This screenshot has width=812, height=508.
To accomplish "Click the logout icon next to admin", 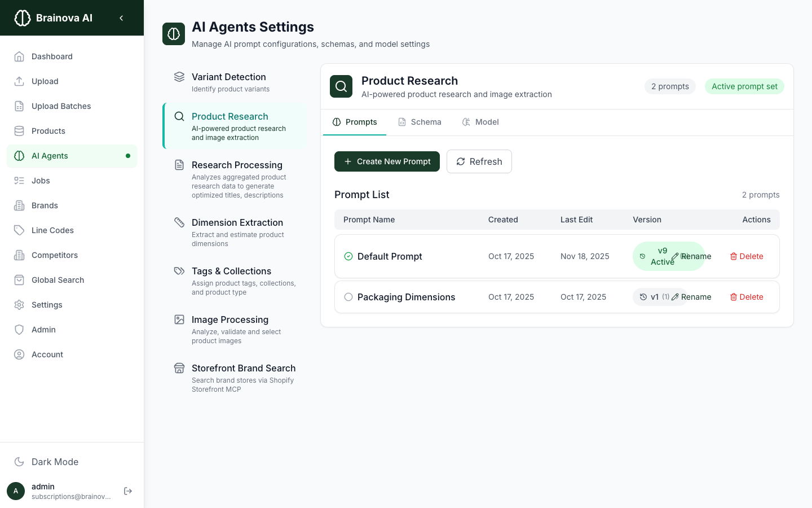I will tap(128, 491).
